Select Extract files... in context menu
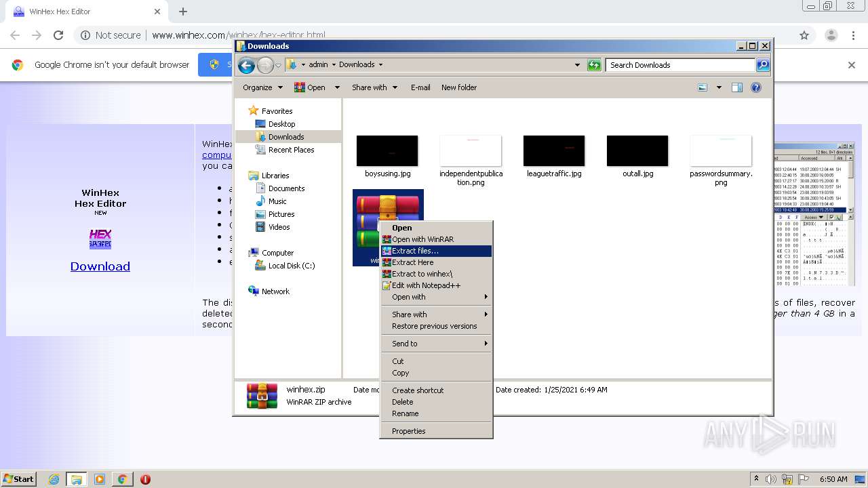The height and width of the screenshot is (488, 868). coord(436,251)
